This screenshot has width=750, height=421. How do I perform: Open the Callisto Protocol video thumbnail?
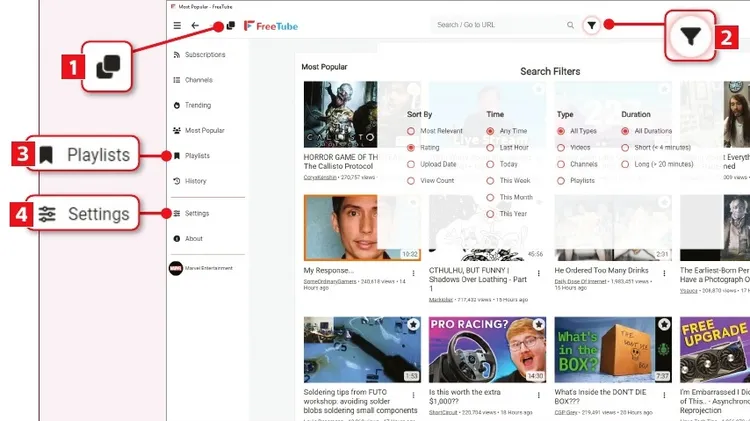point(341,114)
